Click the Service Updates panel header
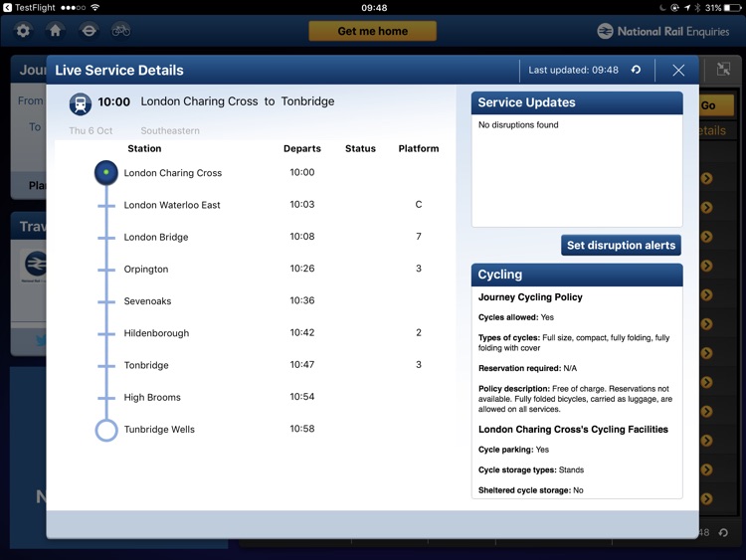This screenshot has height=560, width=746. pos(577,102)
